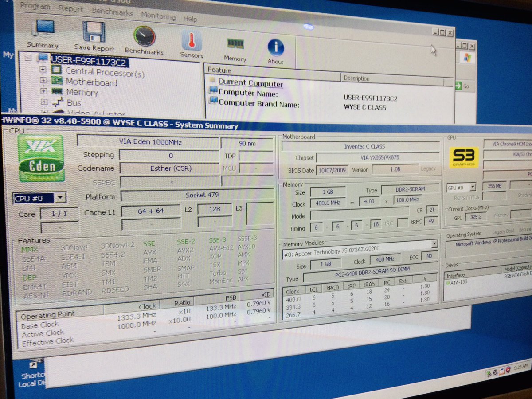Screen dimensions: 532x399
Task: Click the Current Computer folder icon
Action: point(212,81)
